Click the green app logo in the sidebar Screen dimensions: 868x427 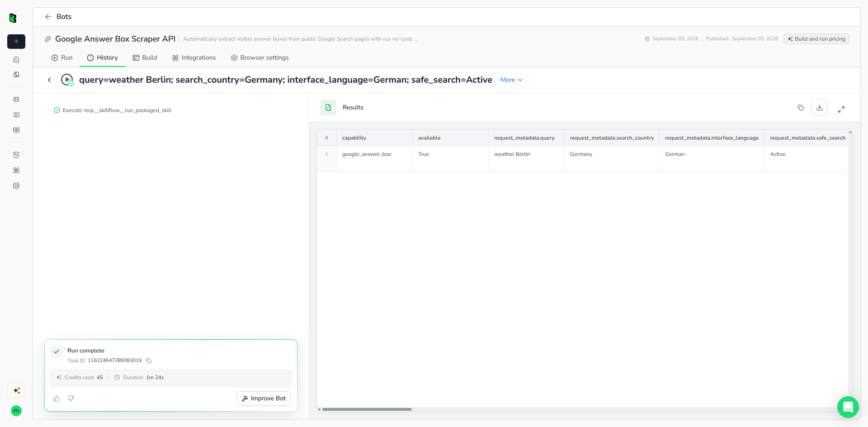coord(13,18)
